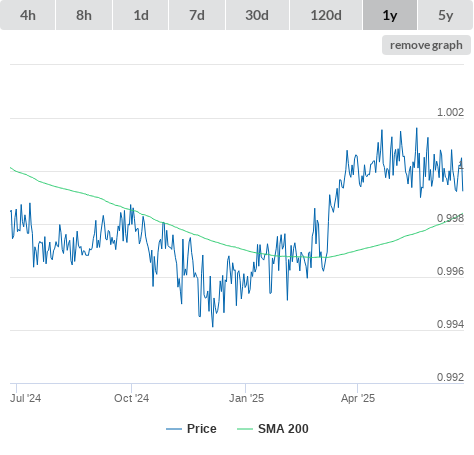The width and height of the screenshot is (474, 455).
Task: Toggle the SMA 200 legend entry
Action: click(x=273, y=429)
